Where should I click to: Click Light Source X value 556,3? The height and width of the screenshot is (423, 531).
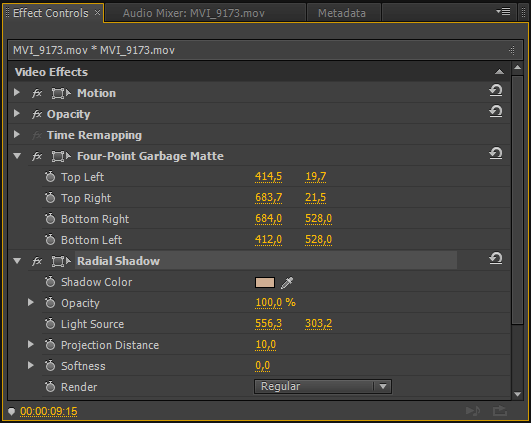(268, 323)
